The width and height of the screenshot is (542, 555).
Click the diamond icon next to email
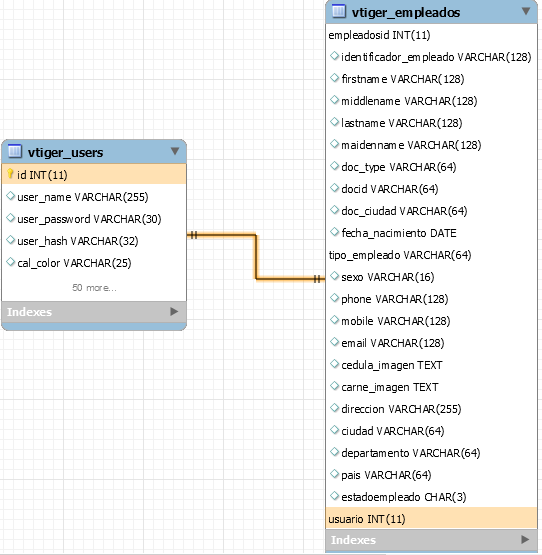tap(335, 342)
